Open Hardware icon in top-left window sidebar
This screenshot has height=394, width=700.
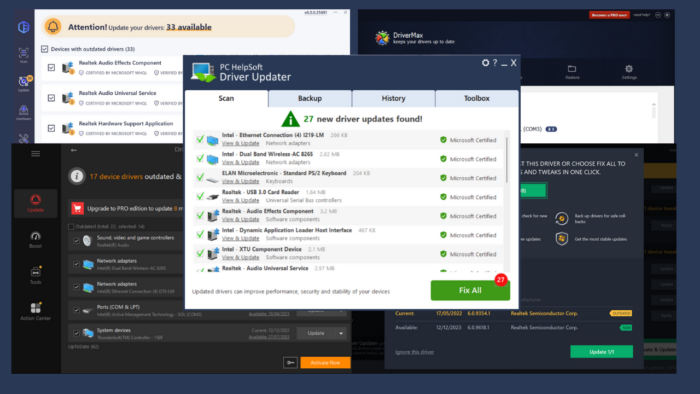tap(24, 112)
